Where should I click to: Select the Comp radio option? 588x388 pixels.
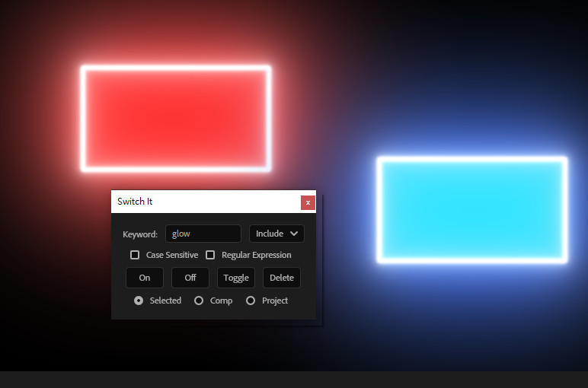point(199,301)
